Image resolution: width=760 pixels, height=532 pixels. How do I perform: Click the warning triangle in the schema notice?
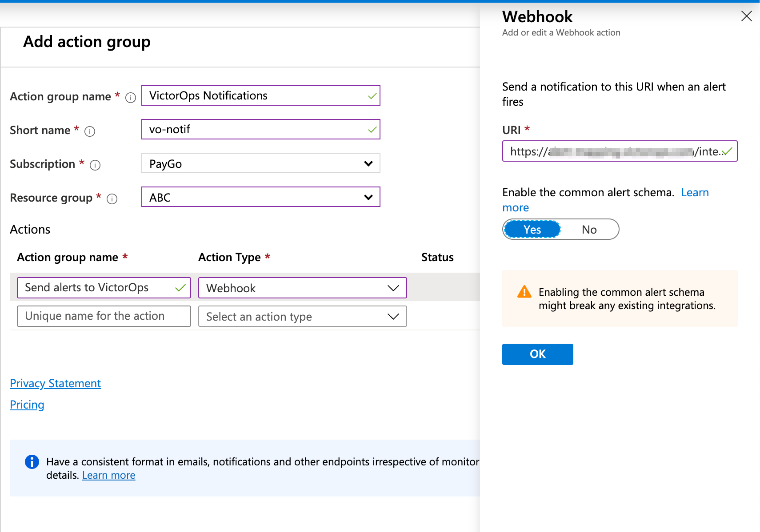(524, 292)
